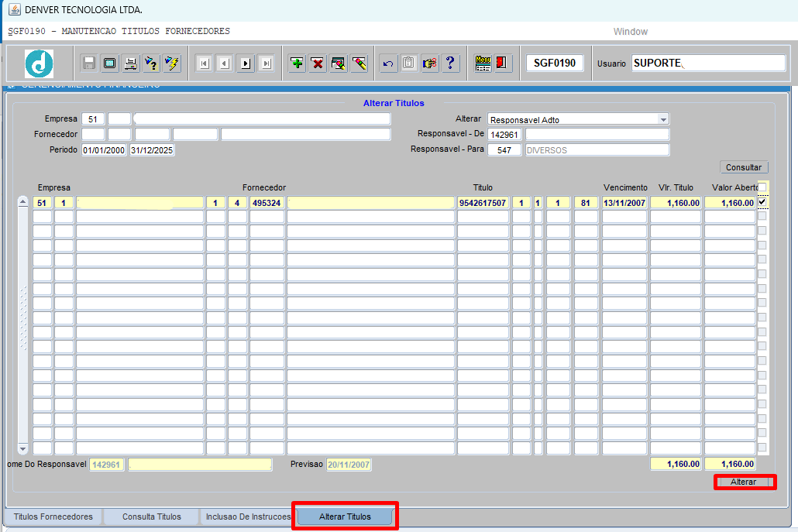Click the Alterar button at bottom right

tap(744, 482)
